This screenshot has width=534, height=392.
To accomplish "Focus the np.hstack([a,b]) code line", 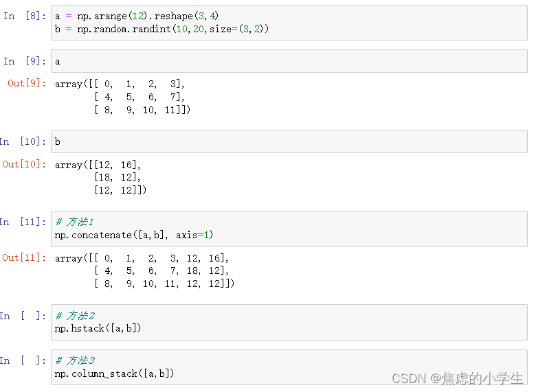I will tap(98, 328).
